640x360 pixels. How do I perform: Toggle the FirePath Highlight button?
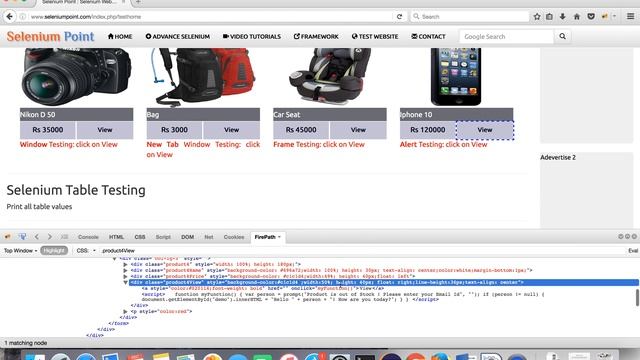[54, 251]
